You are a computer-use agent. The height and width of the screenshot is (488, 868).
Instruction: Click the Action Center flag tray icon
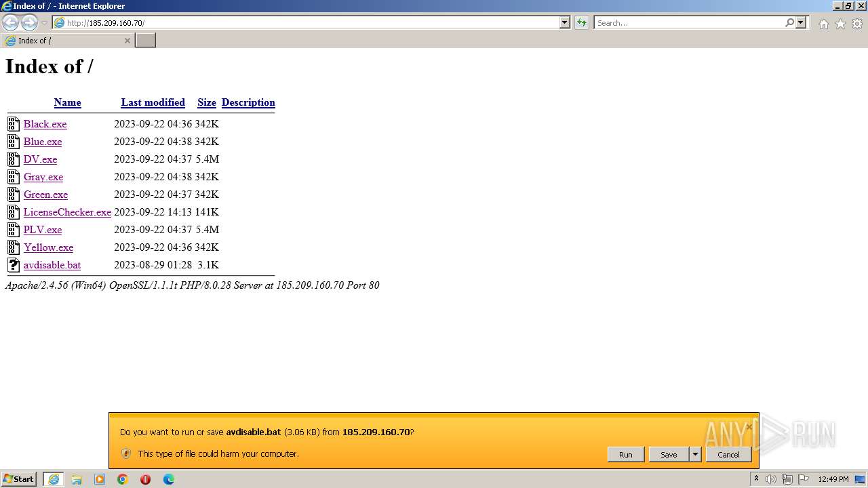tap(804, 479)
